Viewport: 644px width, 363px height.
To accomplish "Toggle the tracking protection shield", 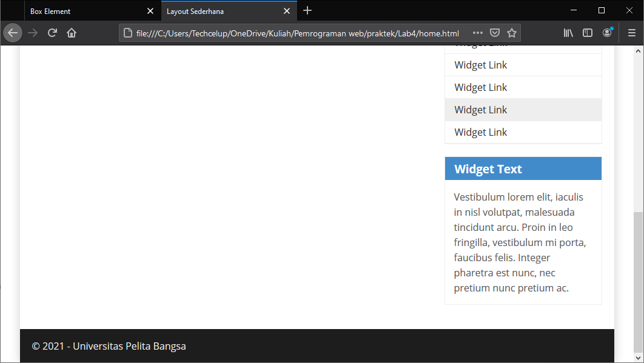I will tap(495, 33).
